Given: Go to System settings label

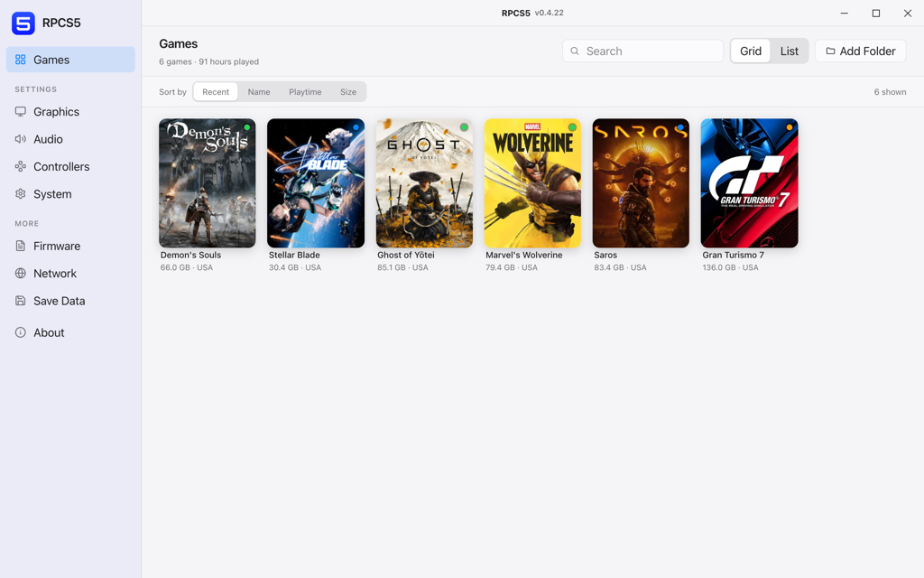Looking at the screenshot, I should [52, 194].
